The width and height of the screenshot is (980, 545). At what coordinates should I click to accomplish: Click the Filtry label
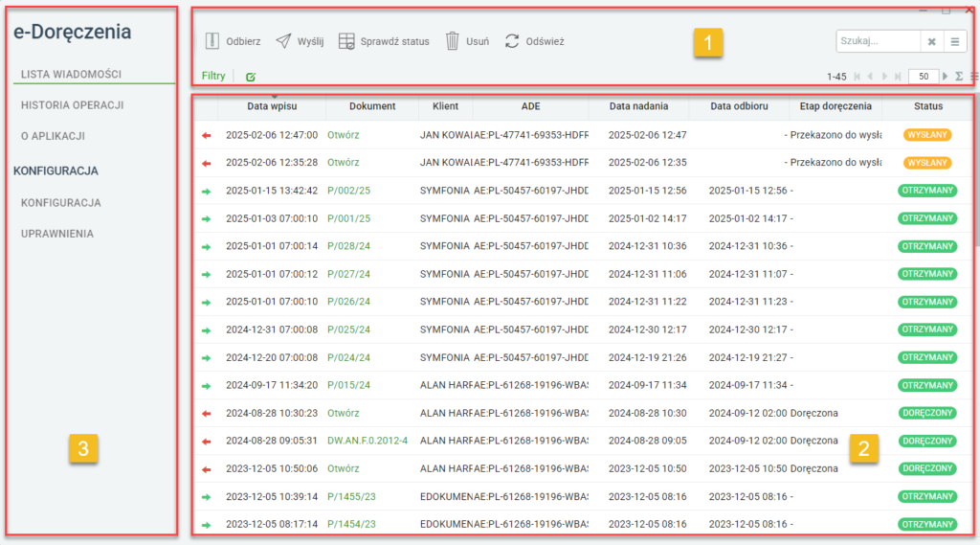[213, 76]
